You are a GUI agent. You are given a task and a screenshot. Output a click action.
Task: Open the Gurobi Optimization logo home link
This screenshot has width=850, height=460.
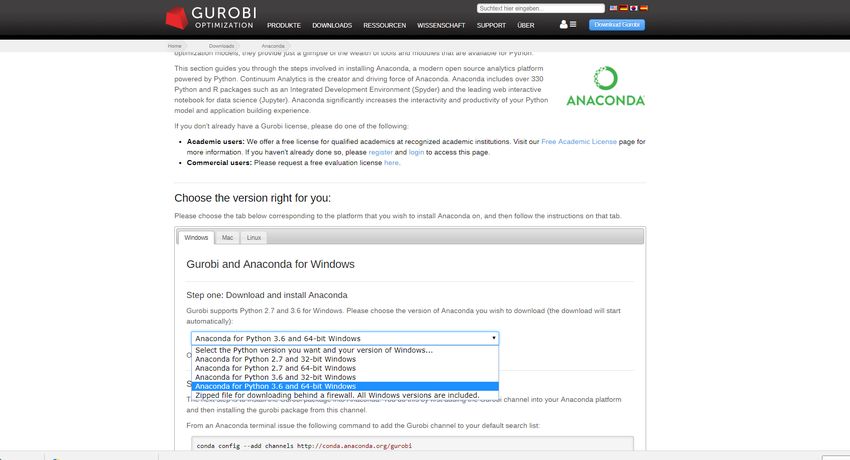click(x=210, y=18)
